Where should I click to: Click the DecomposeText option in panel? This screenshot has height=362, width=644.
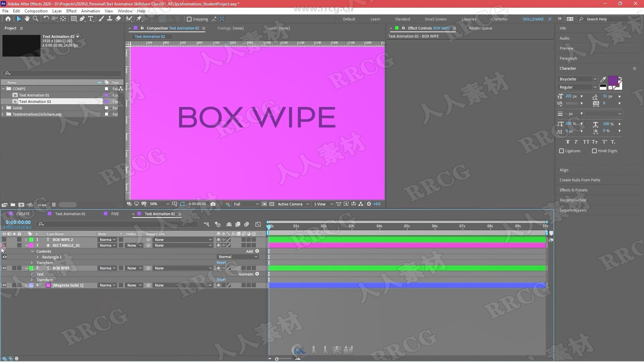(573, 200)
